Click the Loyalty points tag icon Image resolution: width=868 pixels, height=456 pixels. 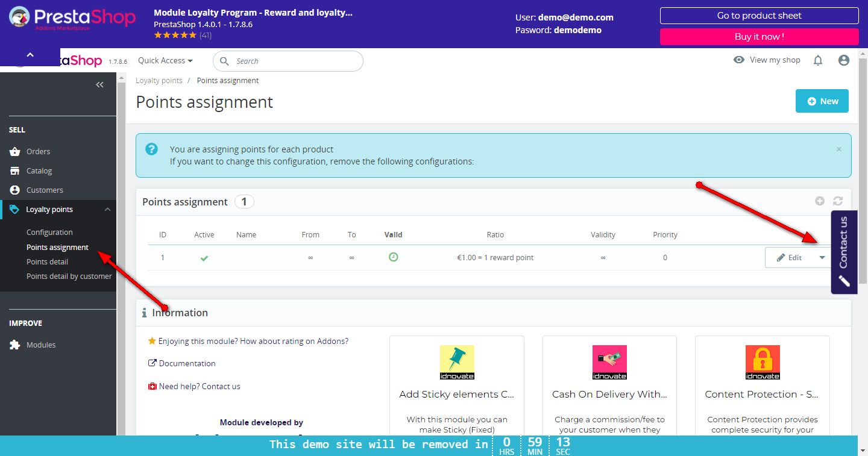(x=14, y=210)
